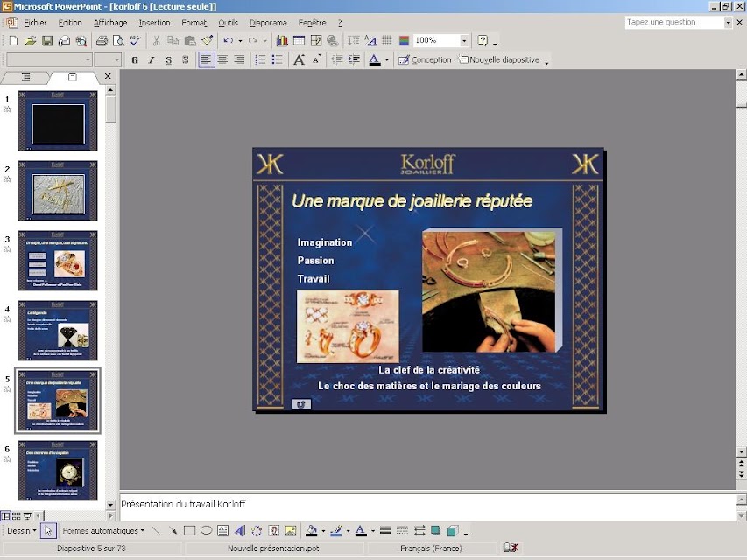
Task: Click the Insert Table icon
Action: 300,41
